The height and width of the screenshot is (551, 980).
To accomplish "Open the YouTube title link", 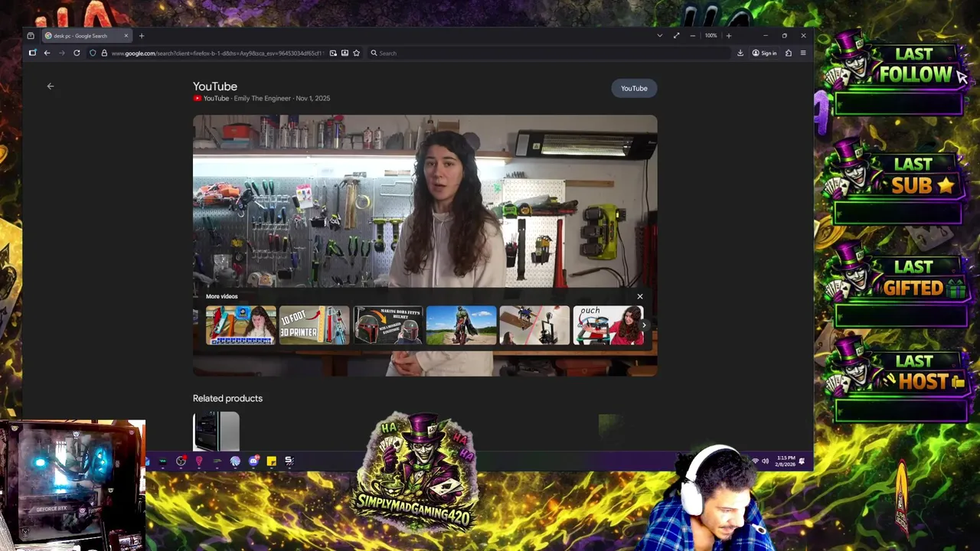I will tap(215, 86).
